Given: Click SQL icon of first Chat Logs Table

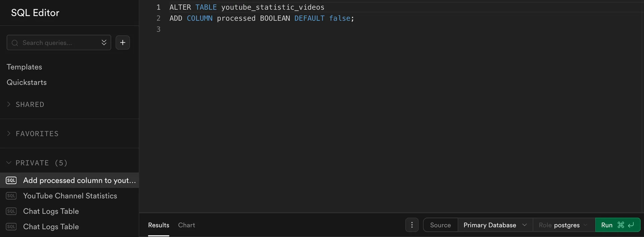Looking at the screenshot, I should point(11,211).
